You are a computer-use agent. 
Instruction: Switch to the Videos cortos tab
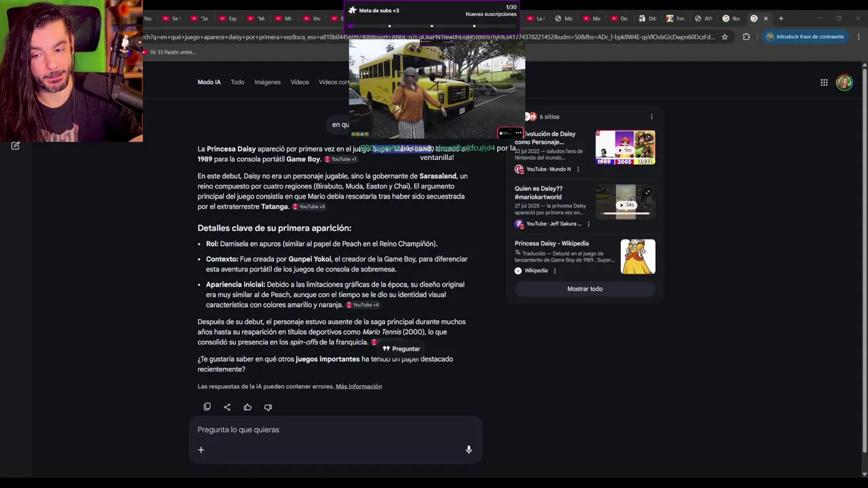click(x=334, y=82)
